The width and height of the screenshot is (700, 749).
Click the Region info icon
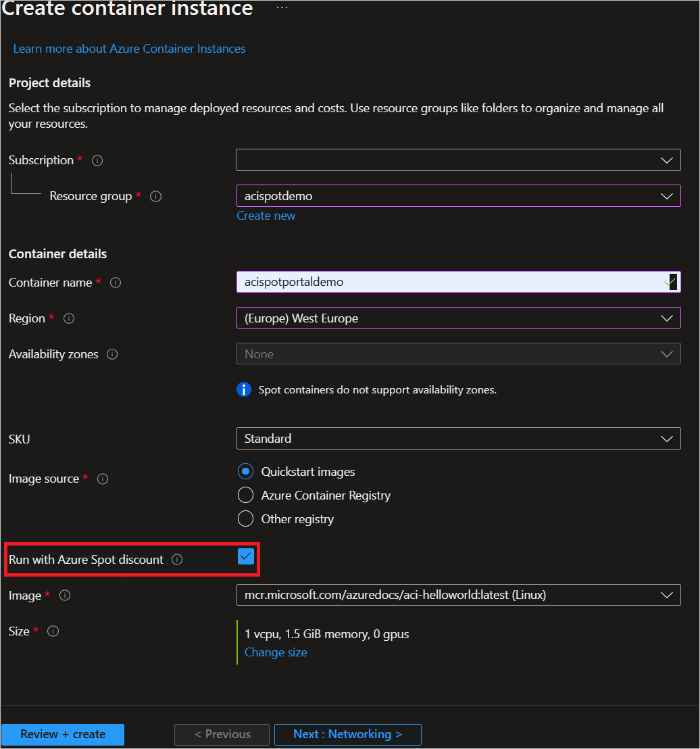tap(68, 318)
